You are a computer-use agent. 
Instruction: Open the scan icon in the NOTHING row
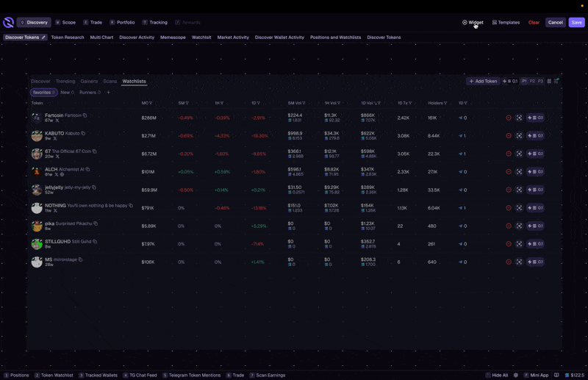[x=519, y=208]
